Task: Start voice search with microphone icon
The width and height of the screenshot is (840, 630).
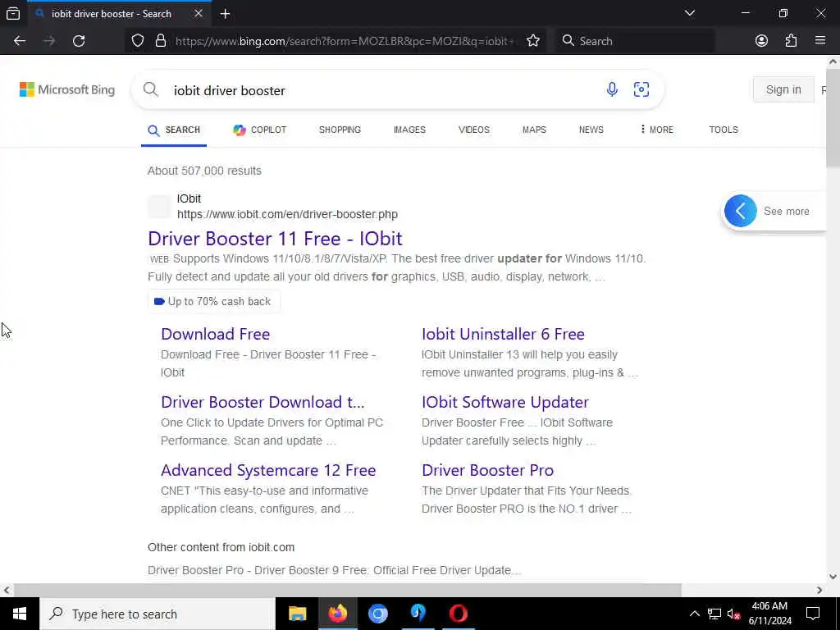Action: (612, 89)
